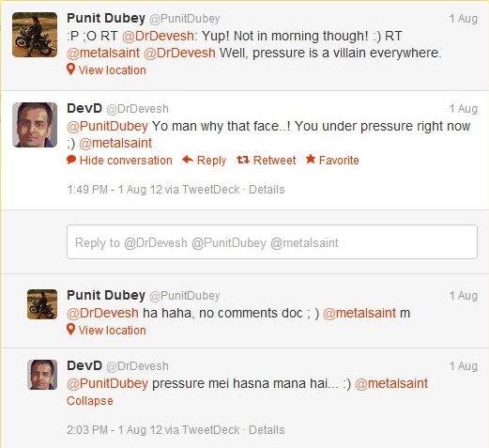The height and width of the screenshot is (448, 489).
Task: Open @metalsaint mention in top tweet
Action: pos(103,53)
